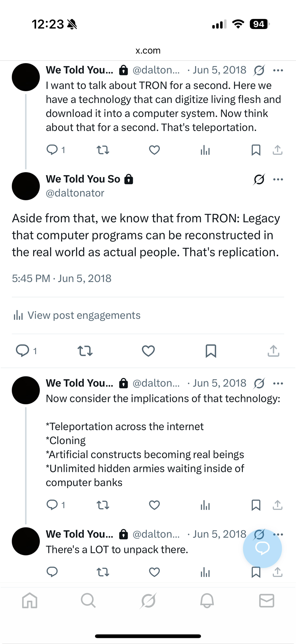The height and width of the screenshot is (644, 296).
Task: View analytics for the teleportation post
Action: click(205, 150)
